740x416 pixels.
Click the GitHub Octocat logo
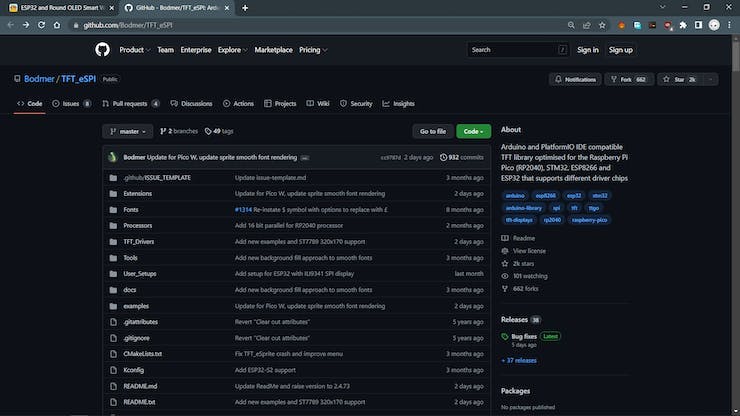(102, 50)
